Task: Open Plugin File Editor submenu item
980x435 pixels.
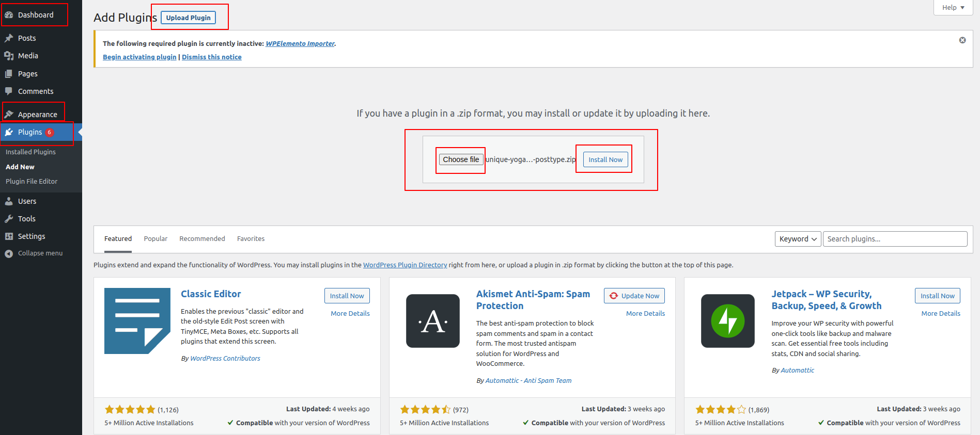Action: pyautogui.click(x=32, y=182)
